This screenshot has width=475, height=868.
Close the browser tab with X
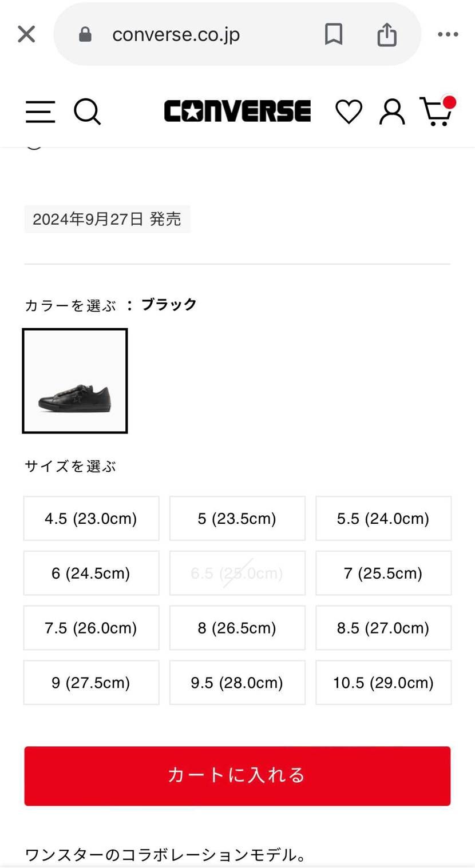coord(26,34)
